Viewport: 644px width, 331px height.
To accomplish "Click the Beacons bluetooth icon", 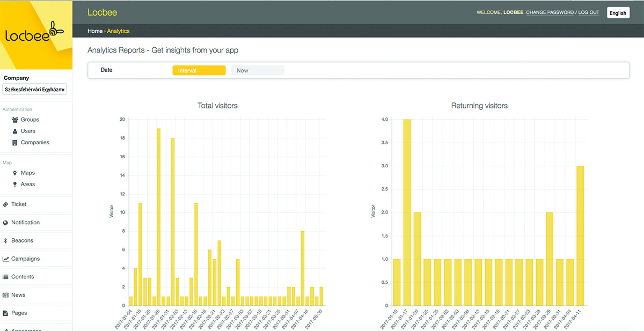I will (5, 241).
